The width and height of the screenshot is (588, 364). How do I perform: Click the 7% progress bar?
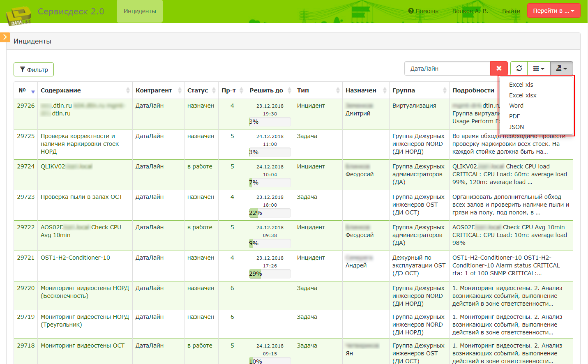click(x=270, y=182)
